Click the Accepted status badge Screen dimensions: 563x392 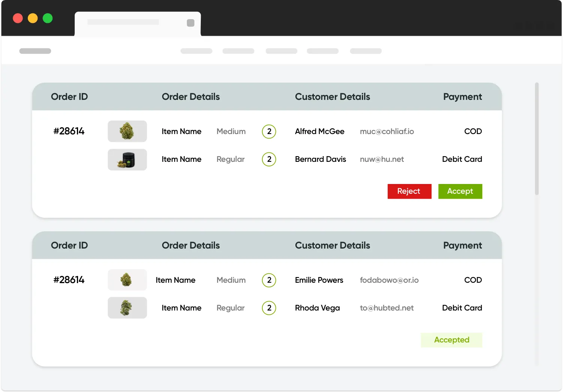[x=452, y=340]
